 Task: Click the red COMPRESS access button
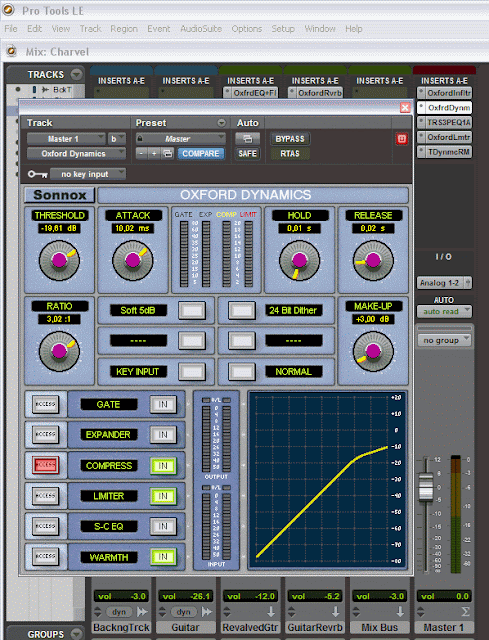tap(45, 465)
